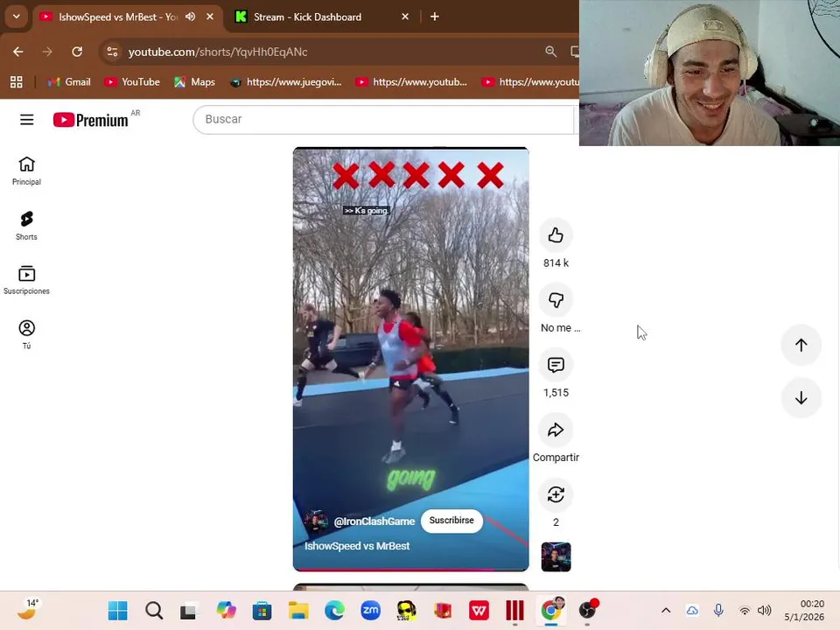Click the Buscar search field

(x=383, y=119)
